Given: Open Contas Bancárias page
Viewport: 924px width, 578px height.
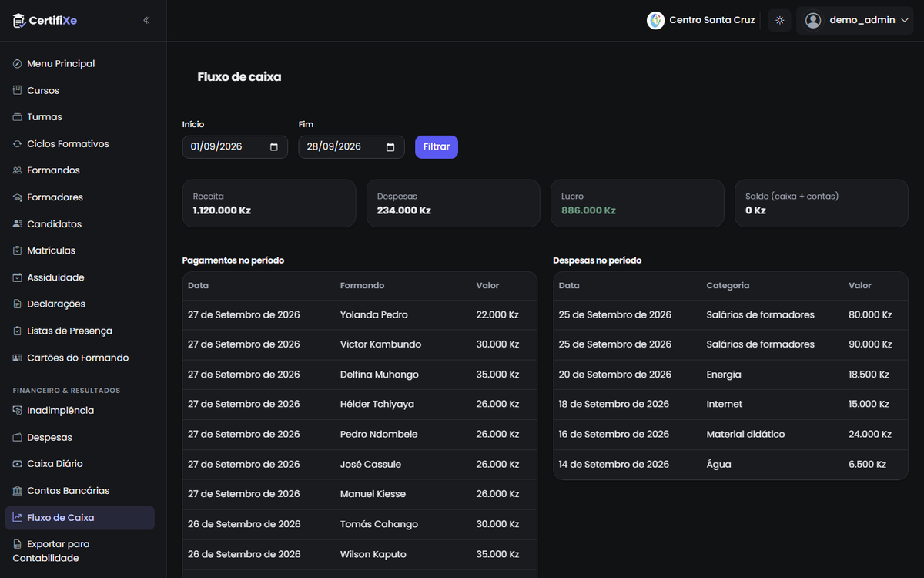Looking at the screenshot, I should tap(80, 491).
